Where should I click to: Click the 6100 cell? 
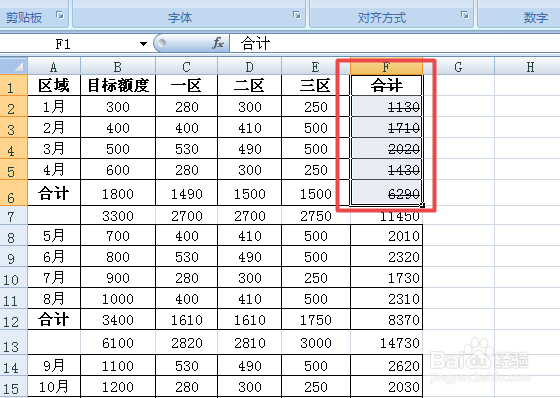coord(118,342)
